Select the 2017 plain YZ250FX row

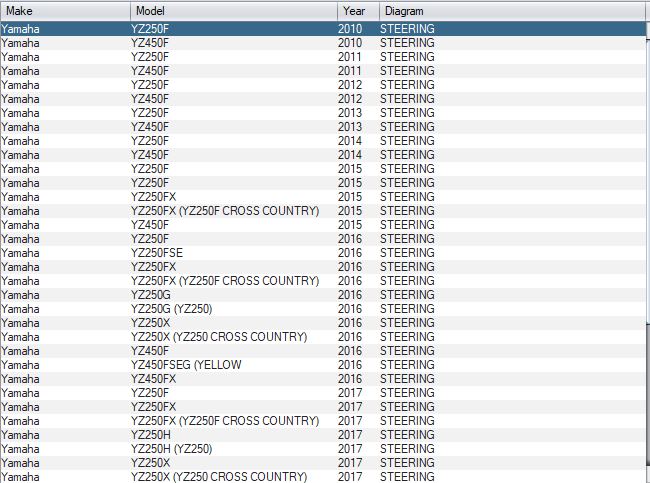click(x=323, y=407)
